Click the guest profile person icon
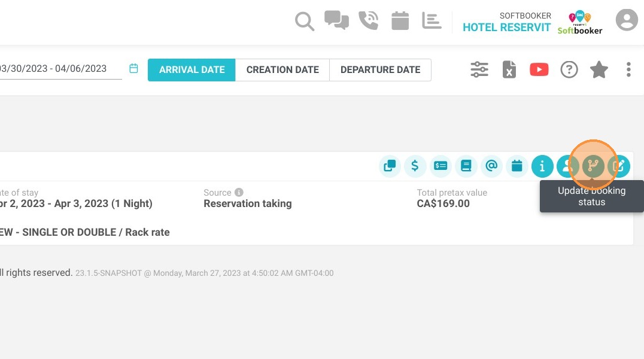 (566, 166)
